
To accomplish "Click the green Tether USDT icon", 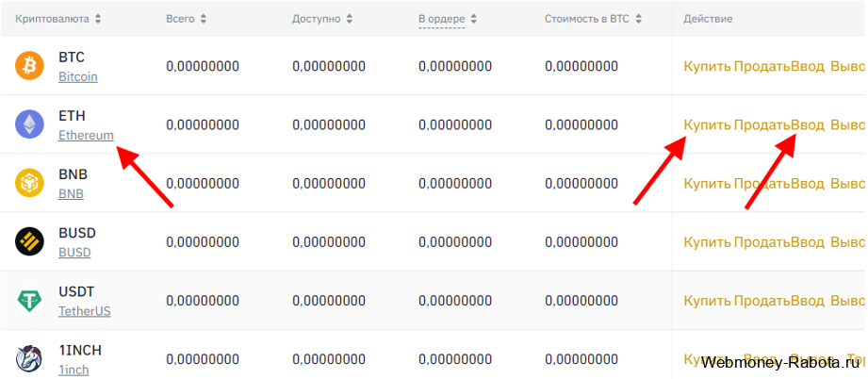I will coord(29,301).
